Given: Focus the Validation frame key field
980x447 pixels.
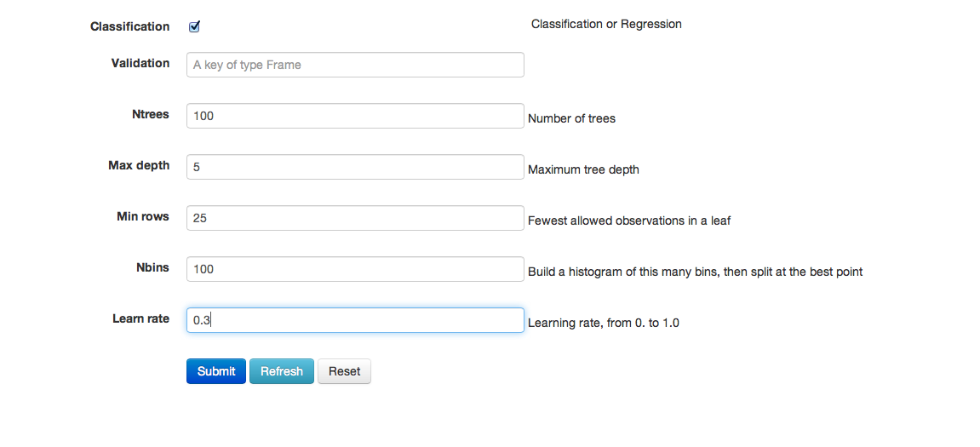Looking at the screenshot, I should tap(355, 65).
